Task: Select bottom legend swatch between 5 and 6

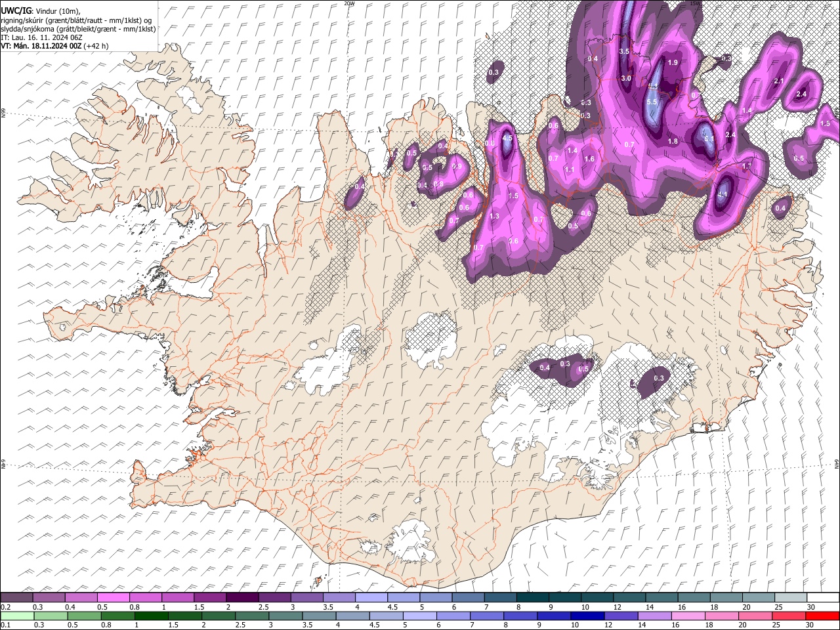Action: (420, 616)
